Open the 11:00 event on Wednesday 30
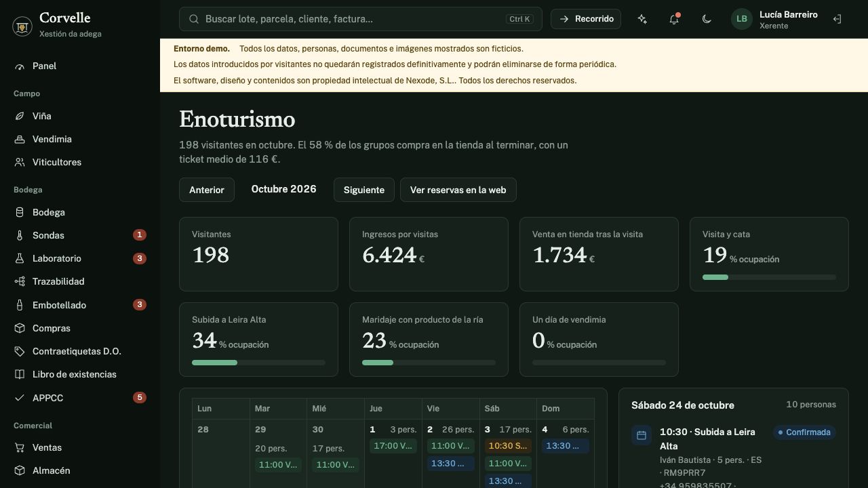868x488 pixels. tap(336, 465)
